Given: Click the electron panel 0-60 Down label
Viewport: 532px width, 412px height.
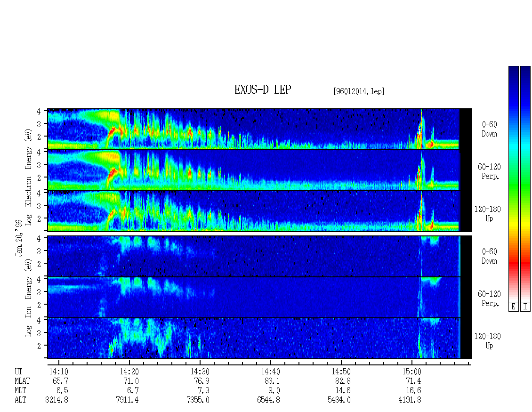Looking at the screenshot, I should coord(489,129).
